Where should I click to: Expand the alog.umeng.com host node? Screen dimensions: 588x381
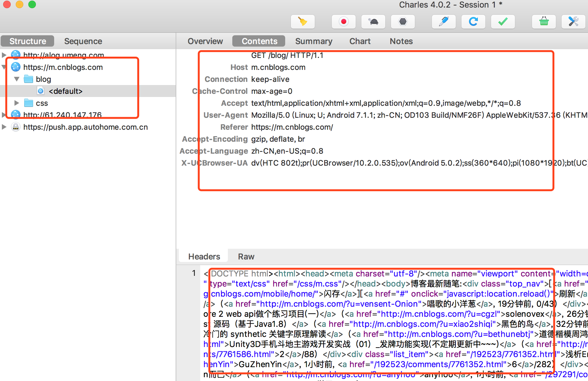pyautogui.click(x=4, y=55)
